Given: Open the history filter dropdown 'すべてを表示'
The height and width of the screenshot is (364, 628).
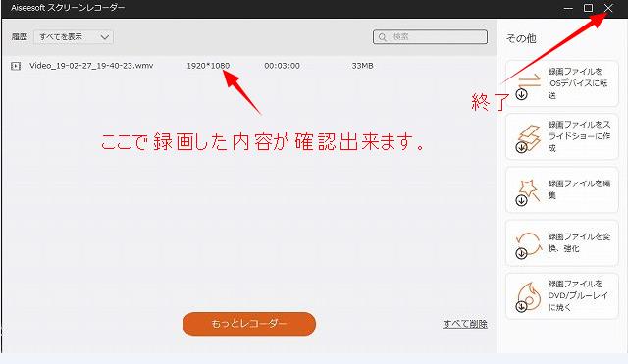Looking at the screenshot, I should coord(74,37).
